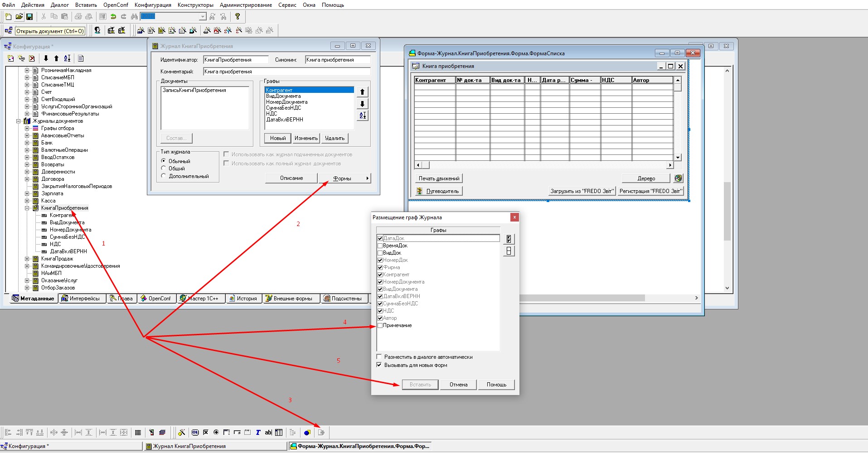This screenshot has width=868, height=453.
Task: Move item down in Configuration tree toolbar
Action: (x=46, y=58)
